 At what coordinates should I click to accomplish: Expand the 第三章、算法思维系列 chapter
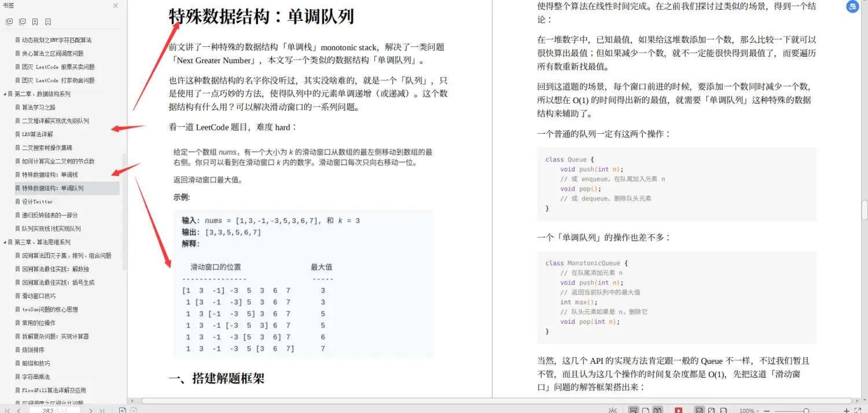pos(5,242)
